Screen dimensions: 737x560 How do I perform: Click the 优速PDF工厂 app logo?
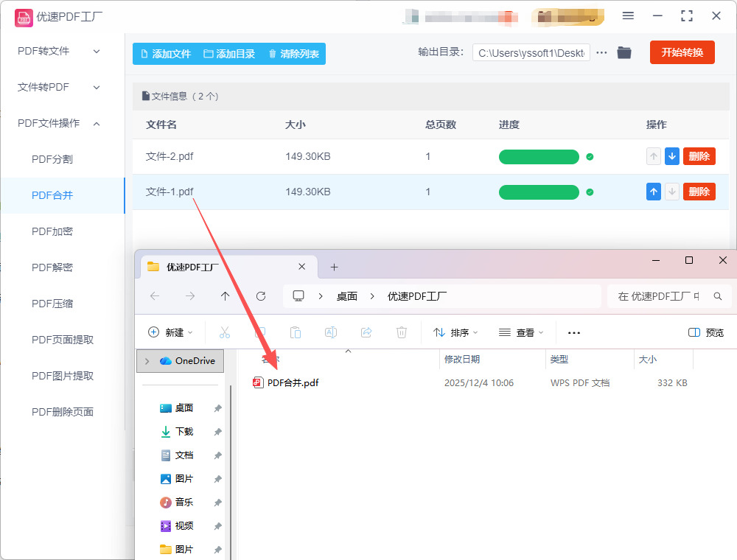24,18
